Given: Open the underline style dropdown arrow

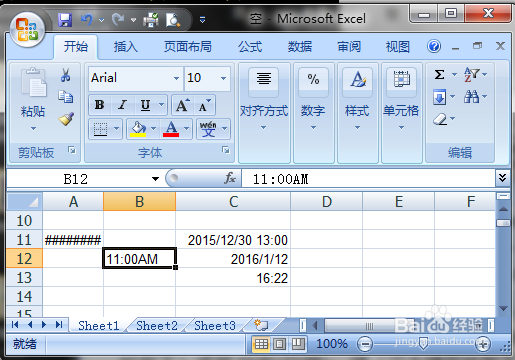Looking at the screenshot, I should (161, 105).
